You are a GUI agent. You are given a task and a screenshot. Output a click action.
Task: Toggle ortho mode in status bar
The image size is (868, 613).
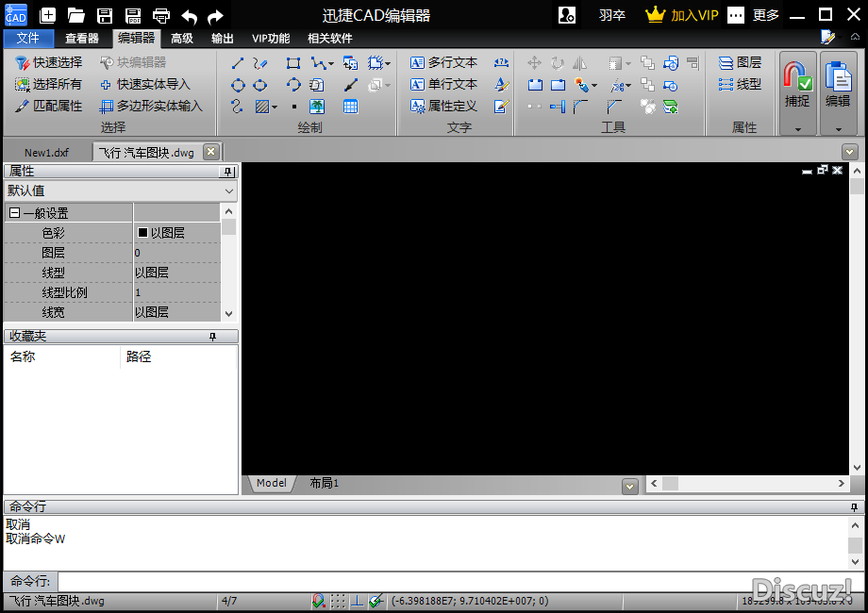pos(358,601)
